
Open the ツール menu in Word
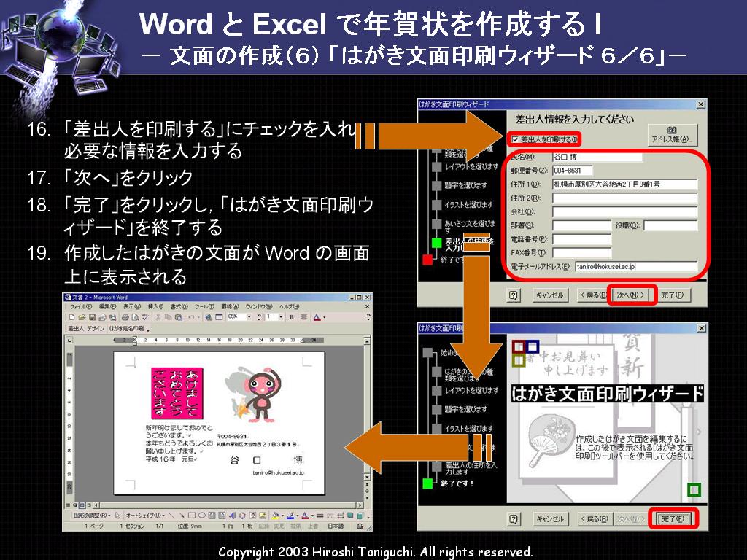205,307
